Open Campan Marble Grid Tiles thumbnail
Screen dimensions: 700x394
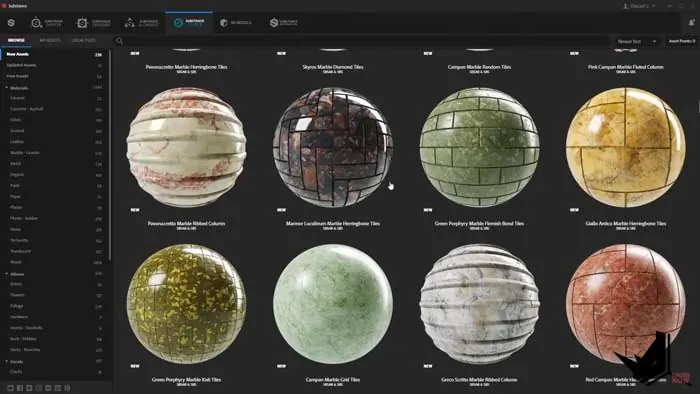(x=333, y=303)
